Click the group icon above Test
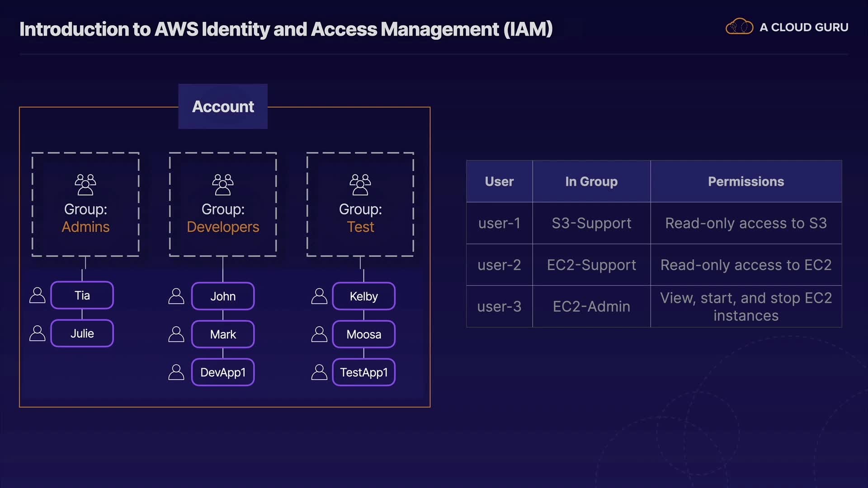This screenshot has width=868, height=488. (x=360, y=184)
